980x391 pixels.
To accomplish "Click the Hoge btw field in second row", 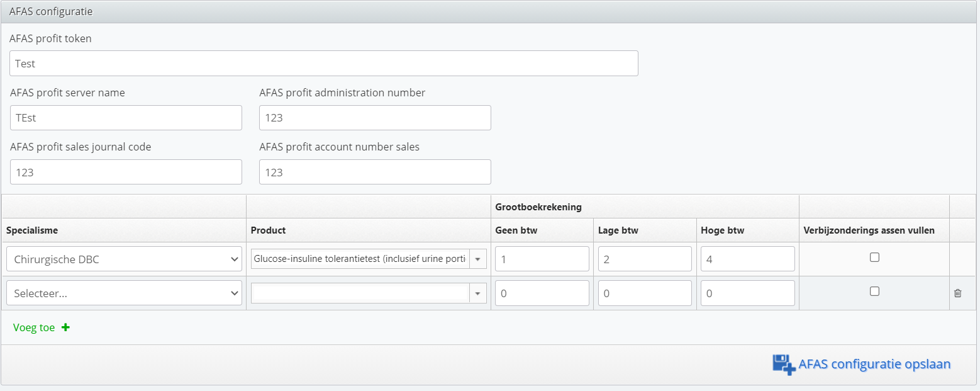I will click(x=747, y=293).
